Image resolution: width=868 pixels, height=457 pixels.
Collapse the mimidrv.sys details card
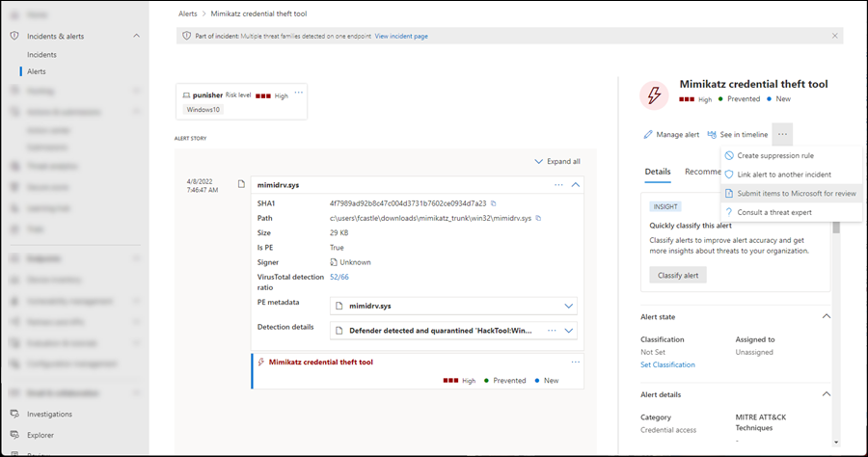pos(576,184)
